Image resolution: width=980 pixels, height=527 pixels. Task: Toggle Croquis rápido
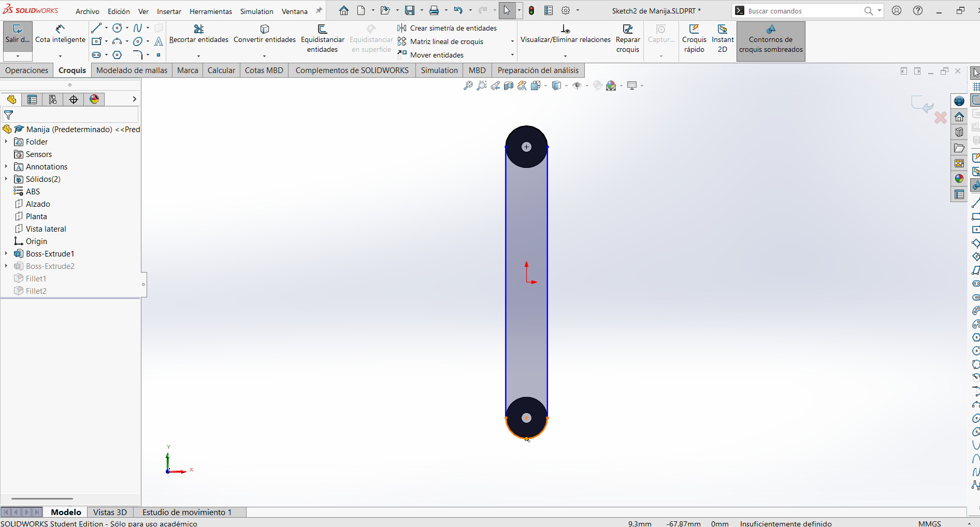pos(694,39)
